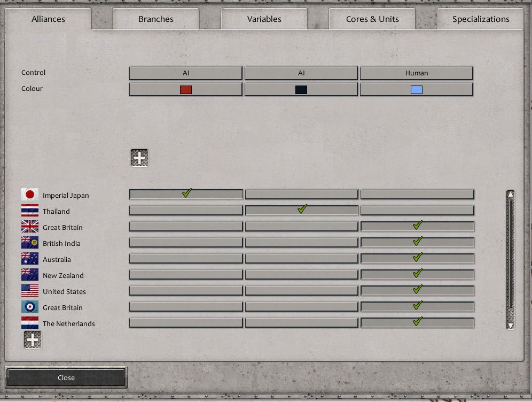Change first alliance control from AI
Image resolution: width=532 pixels, height=402 pixels.
pyautogui.click(x=186, y=73)
